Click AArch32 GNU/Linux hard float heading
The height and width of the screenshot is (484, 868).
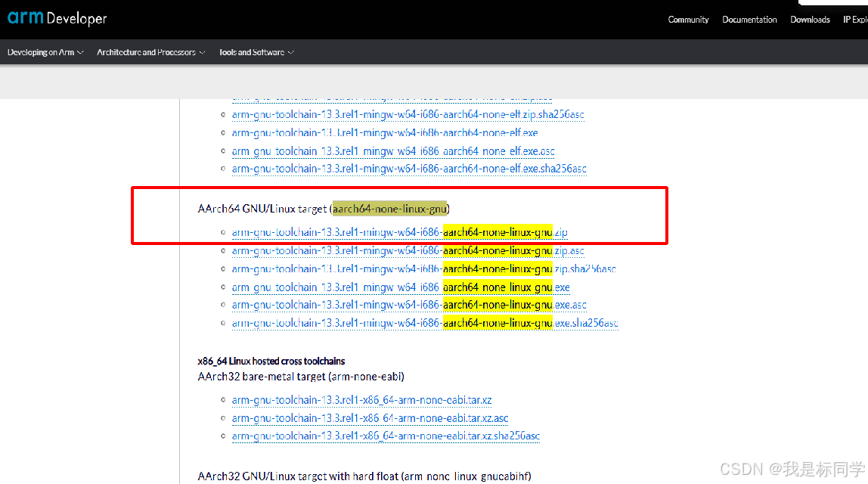click(x=364, y=476)
